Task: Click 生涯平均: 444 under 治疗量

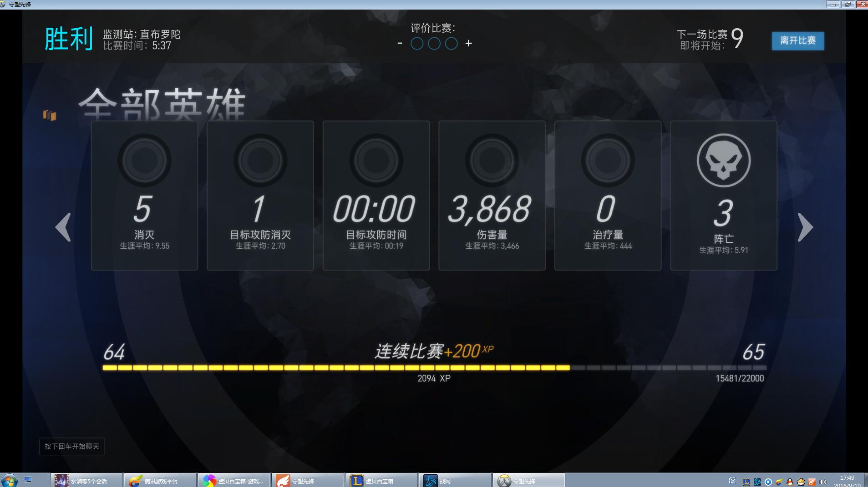Action: pos(608,246)
